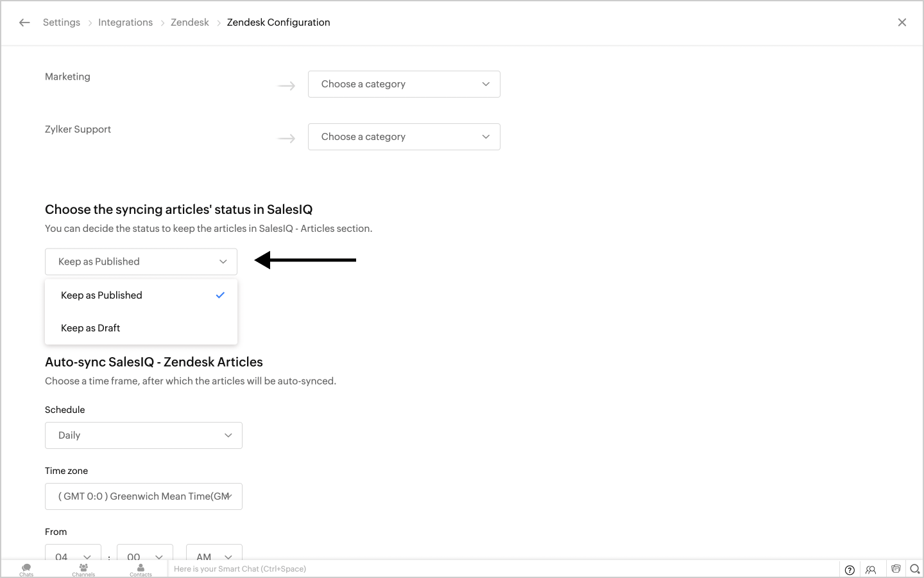Viewport: 924px width, 578px height.
Task: Select the Keep as Published option
Action: 141,295
